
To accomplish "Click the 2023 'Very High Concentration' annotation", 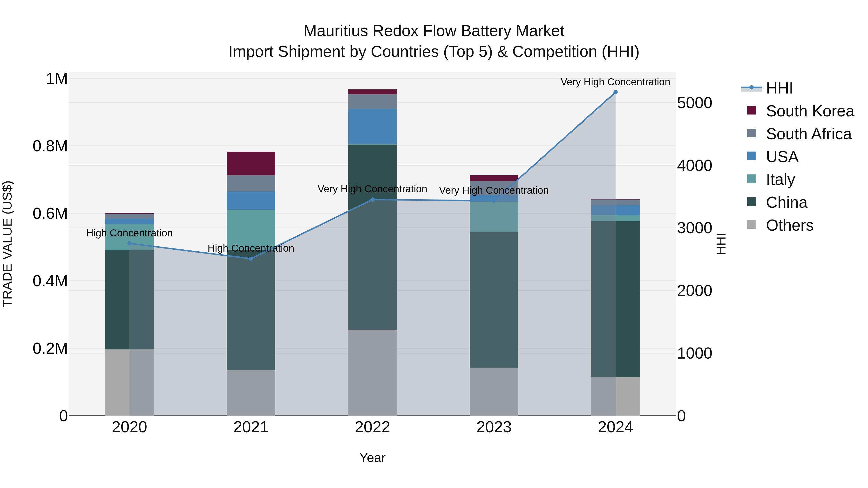I will tap(494, 190).
